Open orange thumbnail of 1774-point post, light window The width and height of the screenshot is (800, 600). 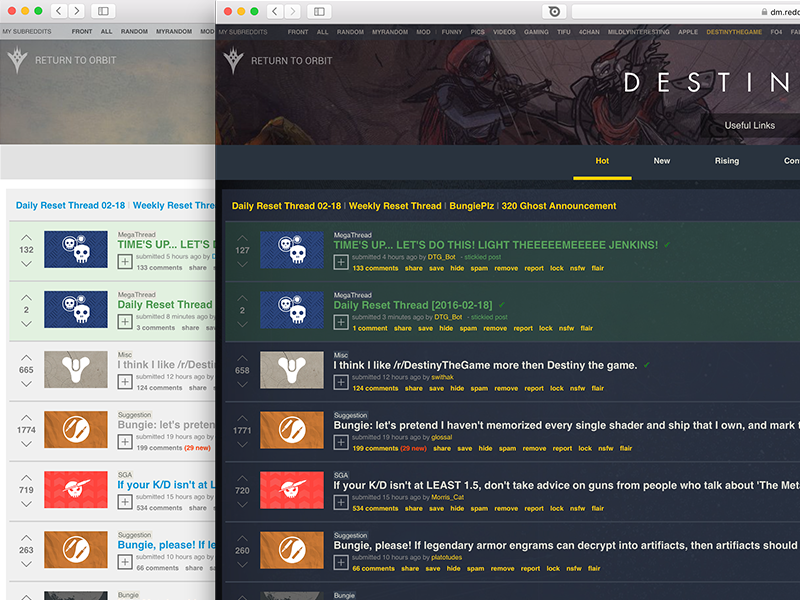(x=76, y=430)
